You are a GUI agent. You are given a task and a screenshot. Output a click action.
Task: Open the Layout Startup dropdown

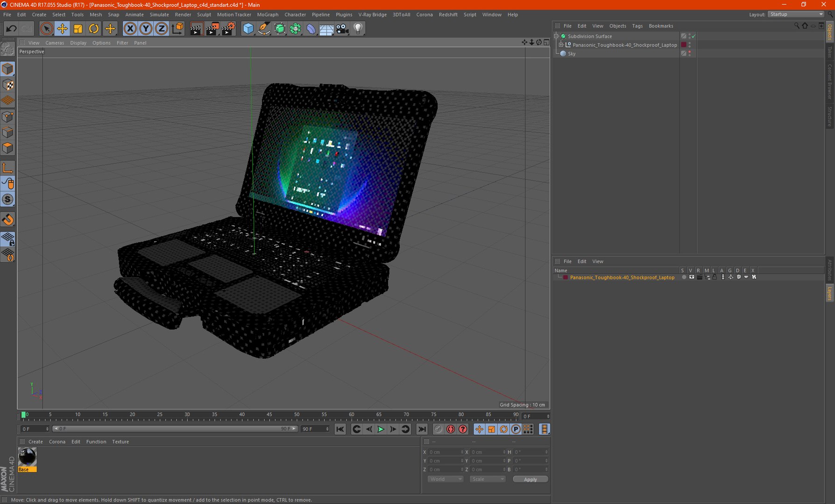796,14
